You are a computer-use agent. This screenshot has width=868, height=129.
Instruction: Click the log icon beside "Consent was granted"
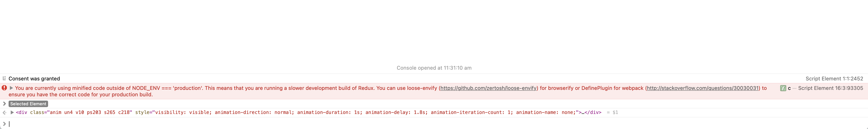click(4, 78)
